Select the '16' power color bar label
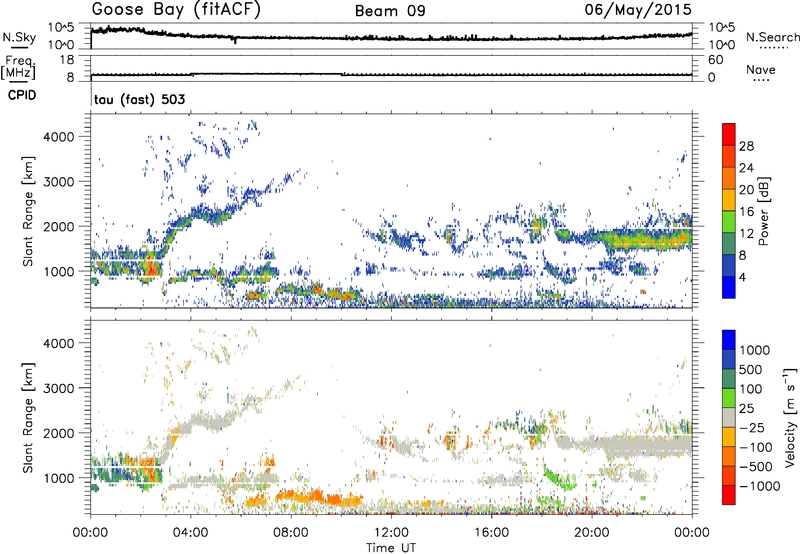 746,212
